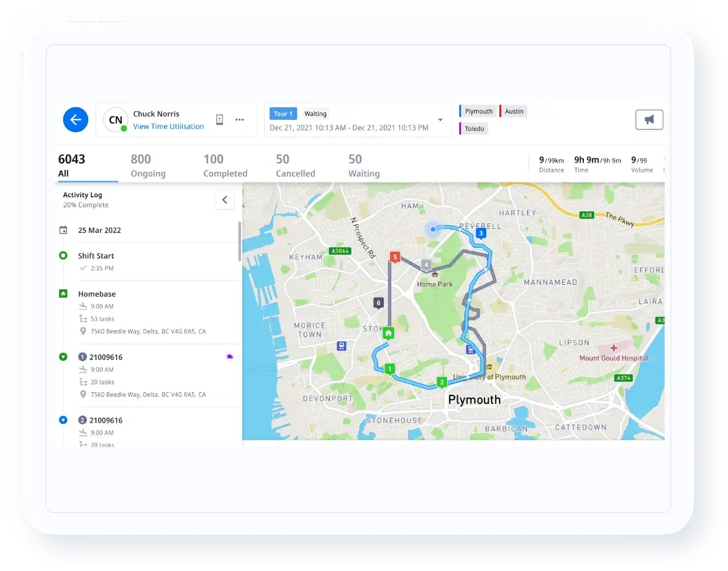Screen dimensions: 728x571
Task: Click the megaphone announcement icon
Action: 648,119
